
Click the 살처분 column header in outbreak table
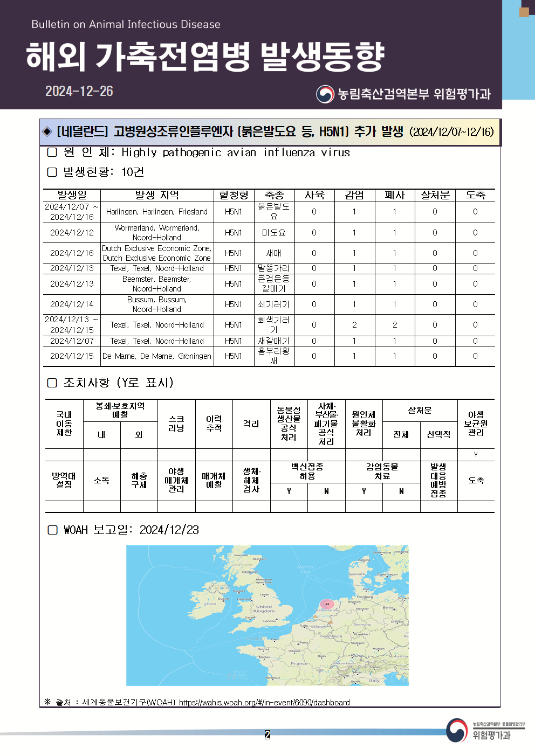[435, 195]
